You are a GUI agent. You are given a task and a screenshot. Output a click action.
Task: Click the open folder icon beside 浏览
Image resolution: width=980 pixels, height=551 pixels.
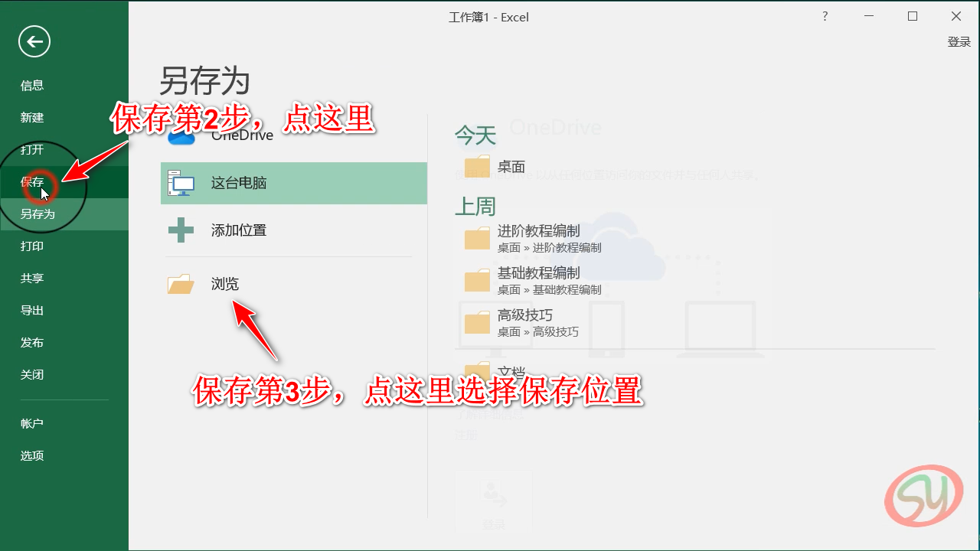(x=181, y=285)
